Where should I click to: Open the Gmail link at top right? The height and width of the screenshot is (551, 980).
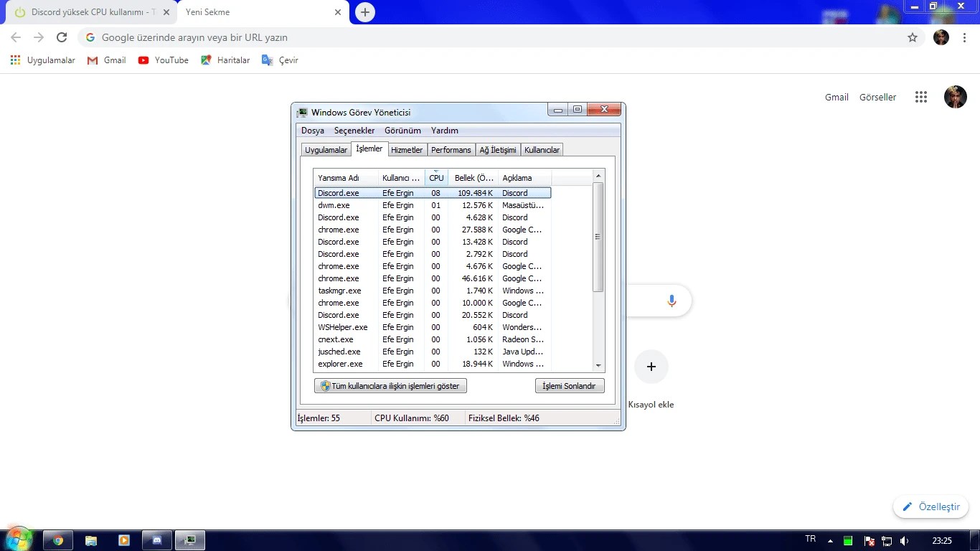tap(837, 97)
